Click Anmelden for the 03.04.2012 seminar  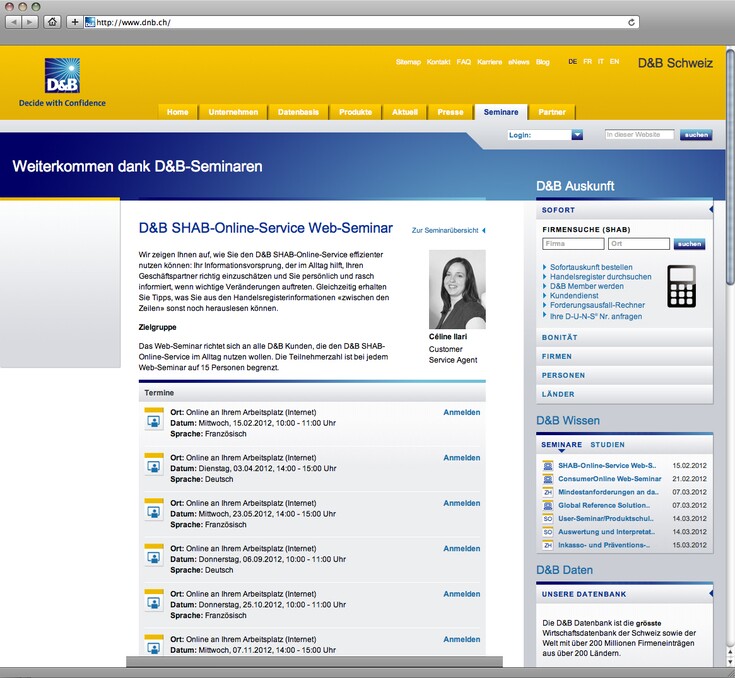(x=462, y=458)
